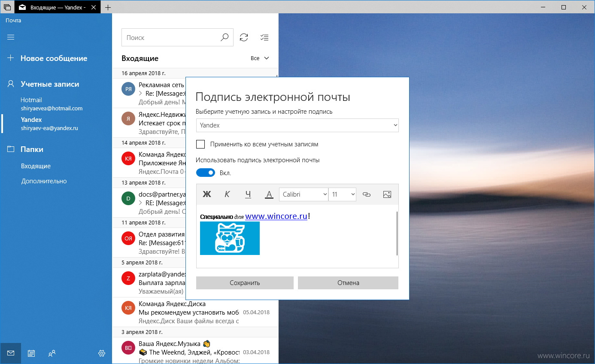
Task: Open the Calibri font dropdown
Action: 304,194
